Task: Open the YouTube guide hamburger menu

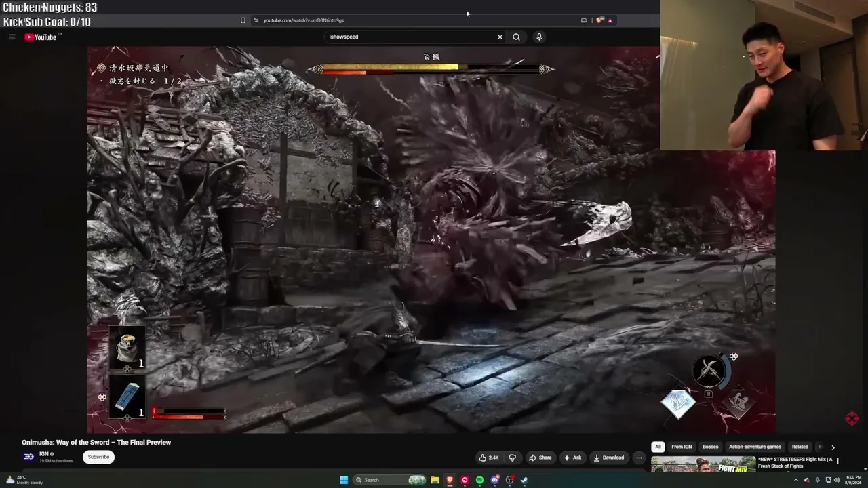Action: [x=12, y=37]
